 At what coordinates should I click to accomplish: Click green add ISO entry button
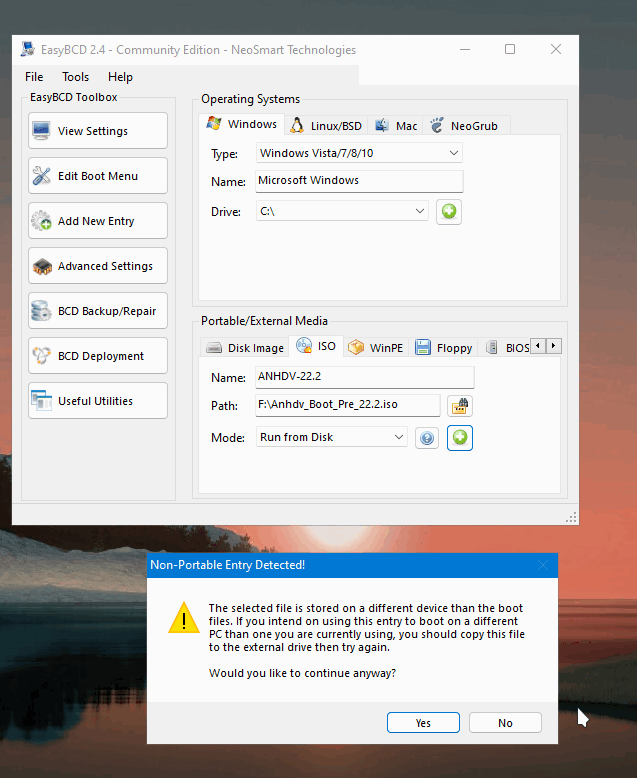tap(460, 438)
